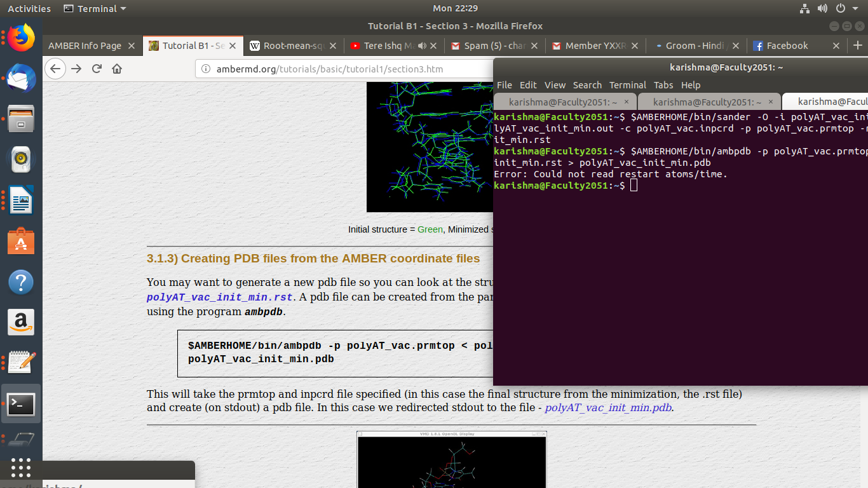Close the Facebook browser tab
868x488 pixels.
(836, 46)
